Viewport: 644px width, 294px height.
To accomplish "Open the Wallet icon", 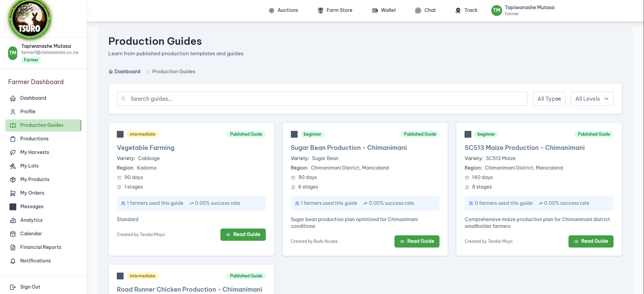I will click(375, 11).
